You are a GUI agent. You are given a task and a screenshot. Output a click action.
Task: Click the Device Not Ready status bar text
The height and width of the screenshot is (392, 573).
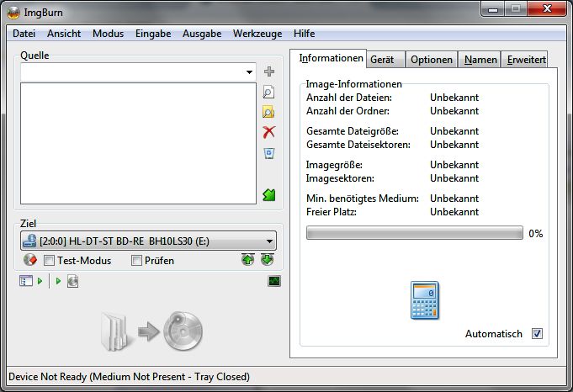click(129, 377)
